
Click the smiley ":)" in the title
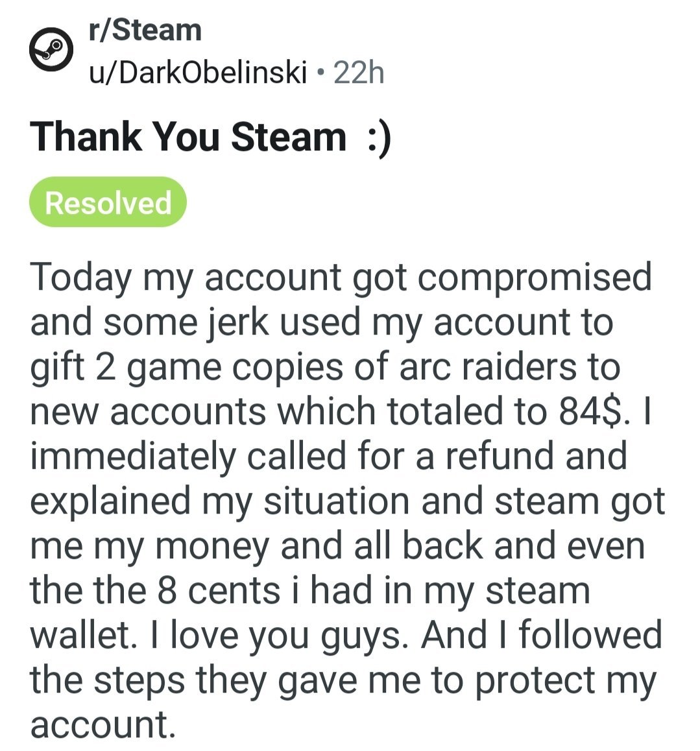(379, 137)
